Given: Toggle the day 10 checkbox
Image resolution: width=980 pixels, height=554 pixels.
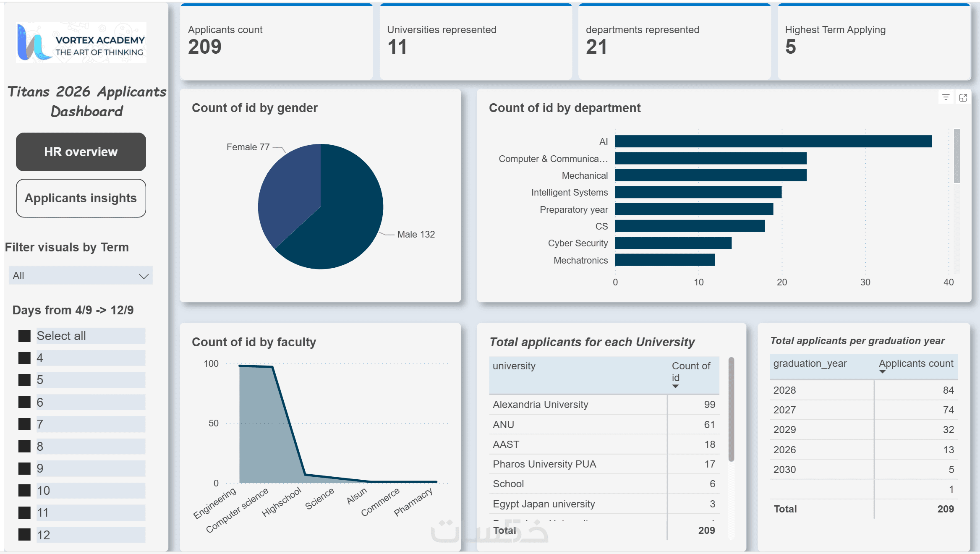Looking at the screenshot, I should pyautogui.click(x=24, y=490).
